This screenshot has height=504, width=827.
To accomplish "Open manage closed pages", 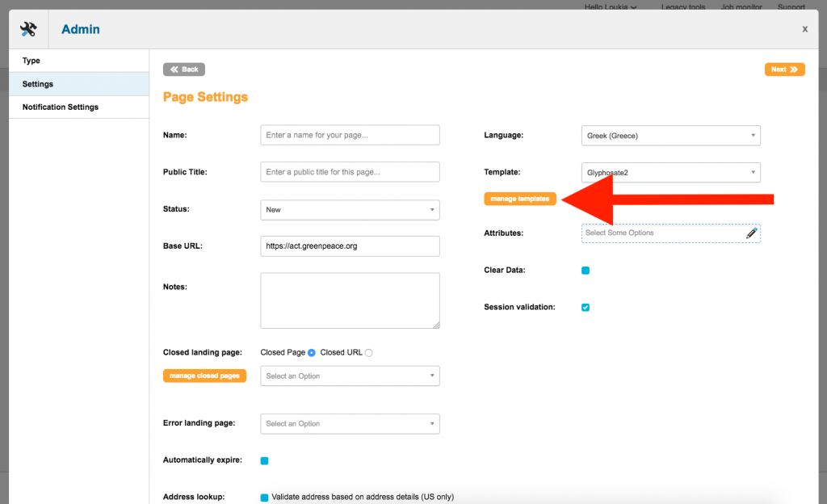I will pos(204,376).
